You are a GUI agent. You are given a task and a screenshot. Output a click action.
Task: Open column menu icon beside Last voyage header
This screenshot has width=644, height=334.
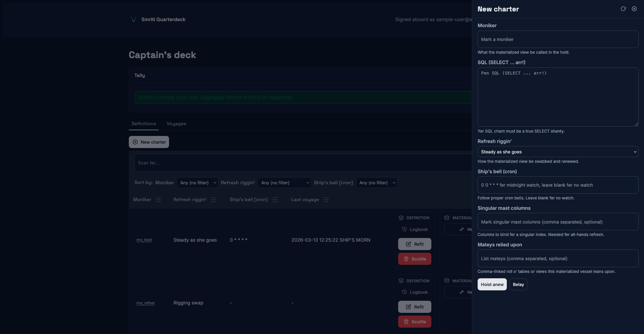326,200
